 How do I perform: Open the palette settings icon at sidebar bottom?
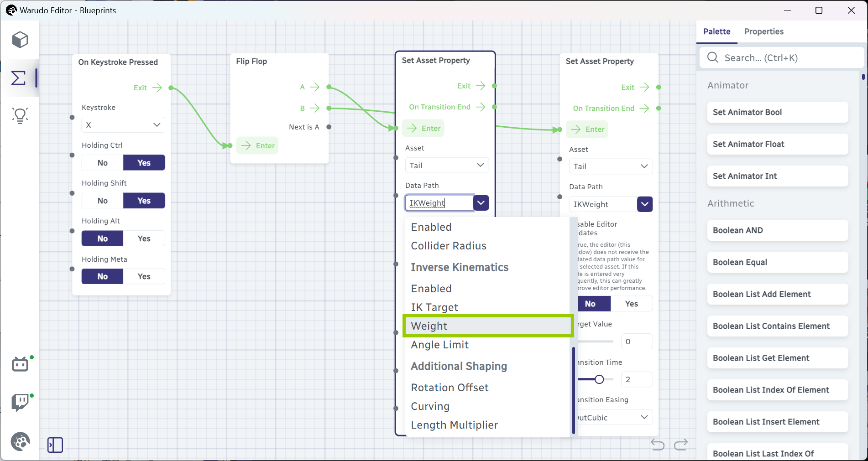pyautogui.click(x=20, y=441)
